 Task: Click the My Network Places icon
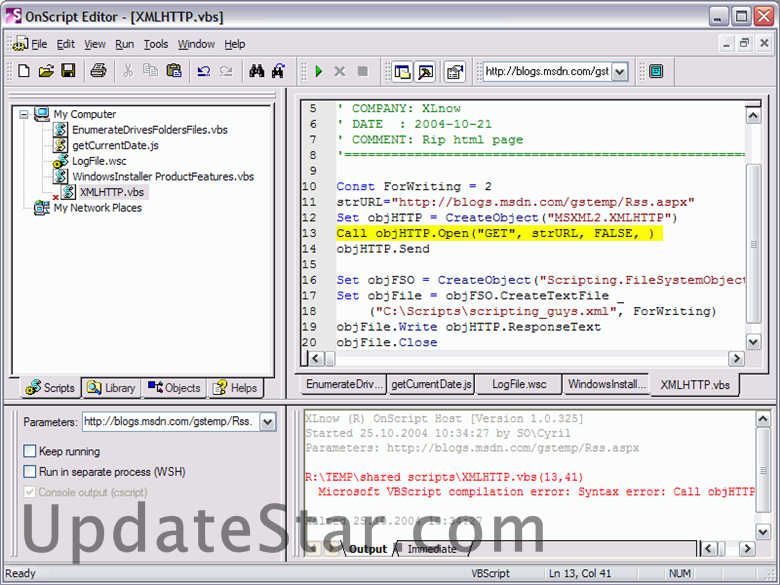(x=42, y=208)
